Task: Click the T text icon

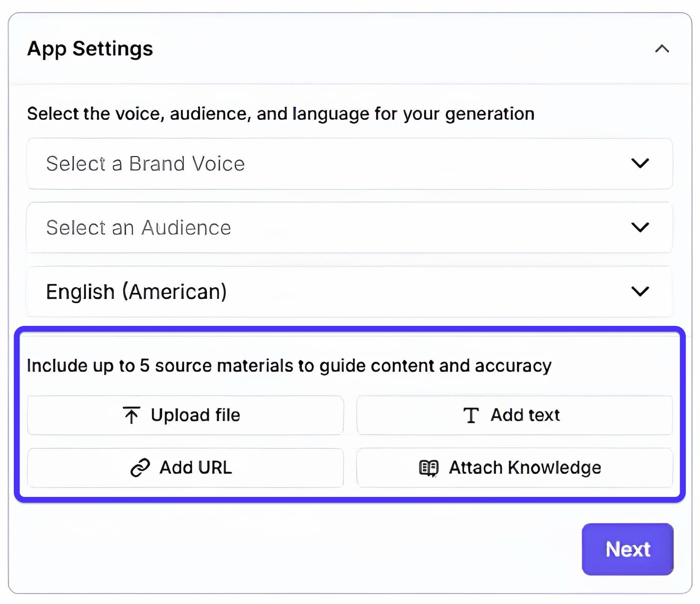Action: point(471,415)
